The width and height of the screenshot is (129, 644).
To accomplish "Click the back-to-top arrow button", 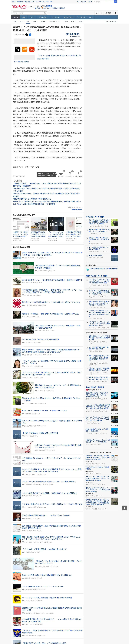I will click(x=124, y=508).
